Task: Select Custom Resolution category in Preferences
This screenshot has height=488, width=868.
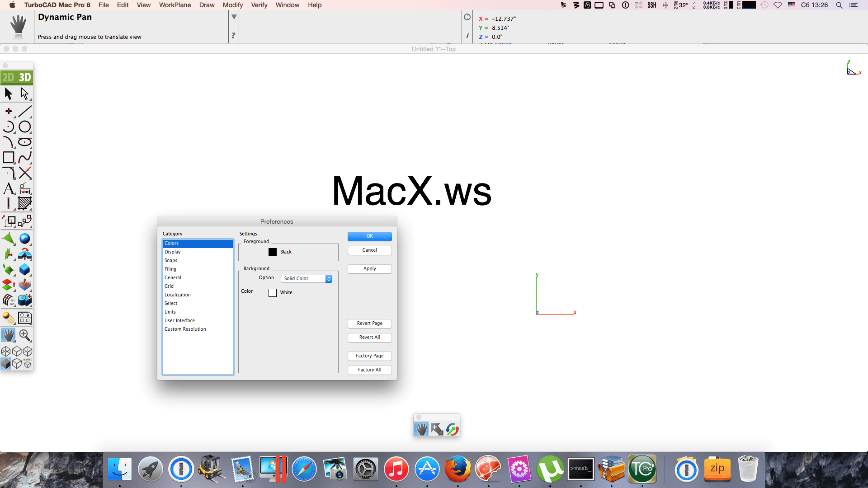Action: [198, 329]
